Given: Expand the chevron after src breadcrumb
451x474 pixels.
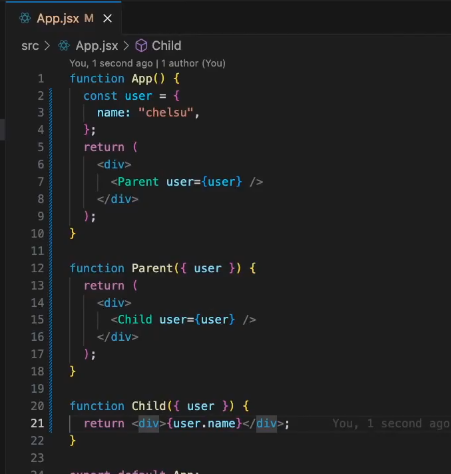Looking at the screenshot, I should [x=47, y=46].
